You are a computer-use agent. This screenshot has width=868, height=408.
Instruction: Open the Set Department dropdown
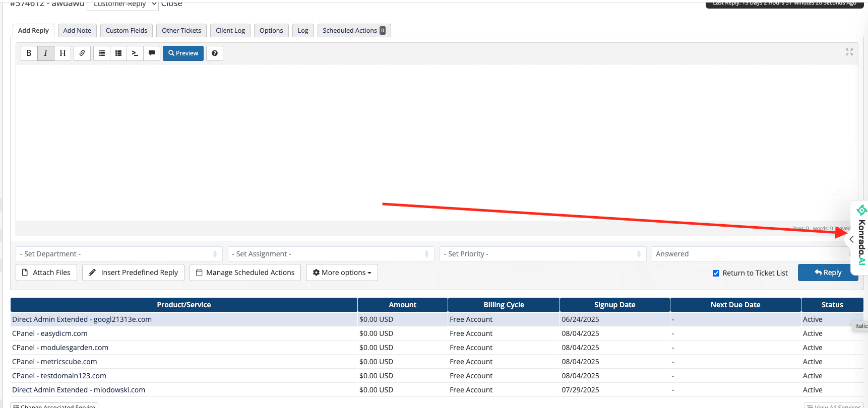coord(119,254)
